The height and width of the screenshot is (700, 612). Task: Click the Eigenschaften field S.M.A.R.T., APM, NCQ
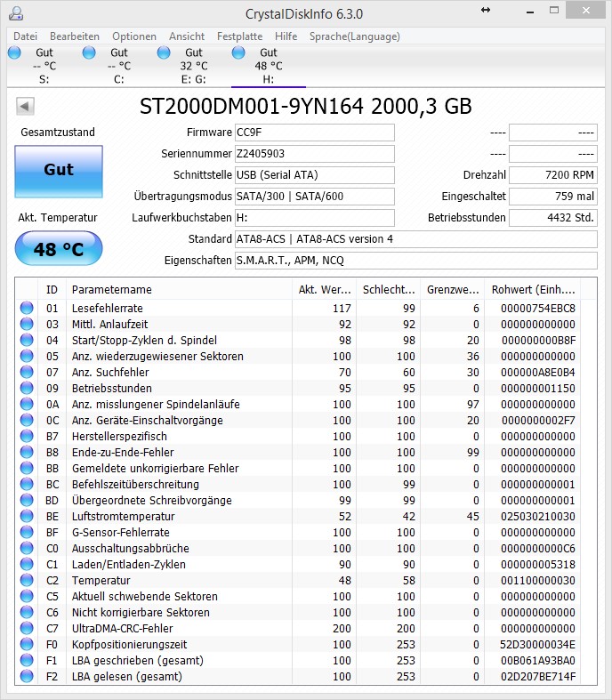pyautogui.click(x=416, y=261)
